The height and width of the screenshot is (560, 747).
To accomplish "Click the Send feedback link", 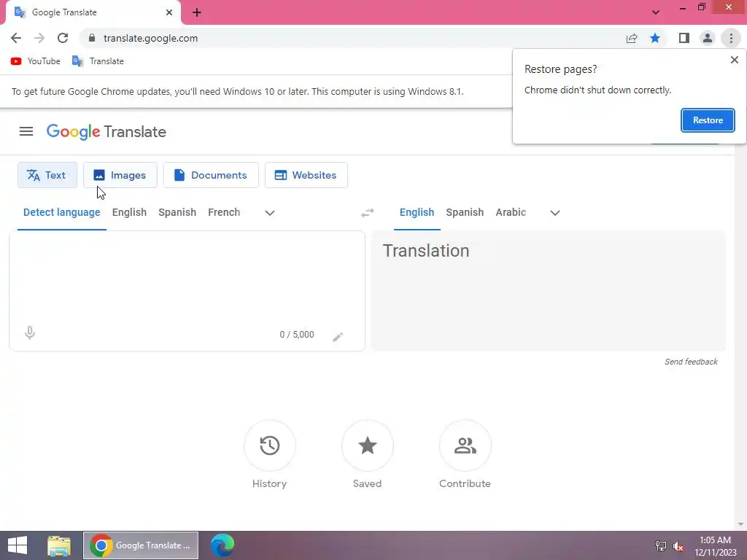I will pyautogui.click(x=691, y=362).
